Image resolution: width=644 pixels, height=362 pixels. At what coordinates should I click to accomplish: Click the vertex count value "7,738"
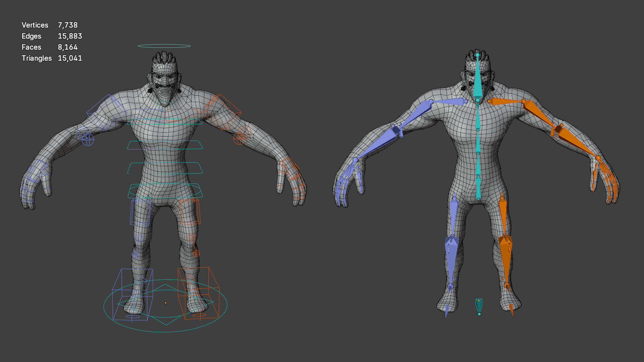pyautogui.click(x=68, y=25)
